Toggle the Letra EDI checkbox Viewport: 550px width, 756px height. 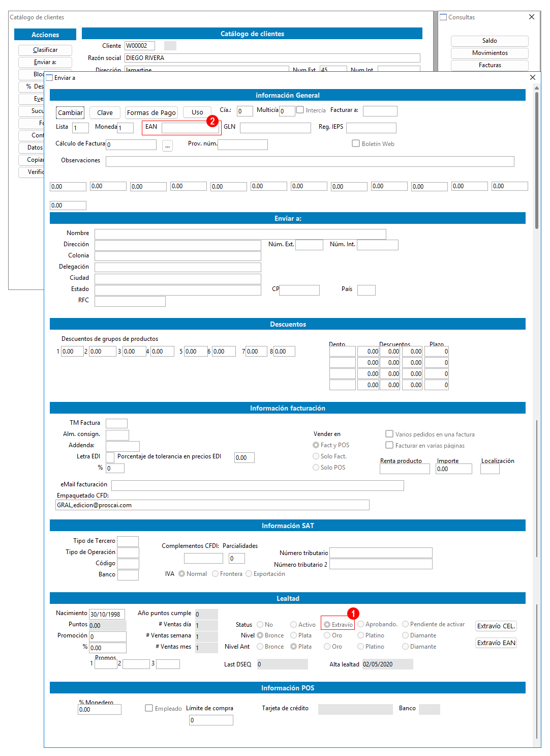(x=110, y=457)
